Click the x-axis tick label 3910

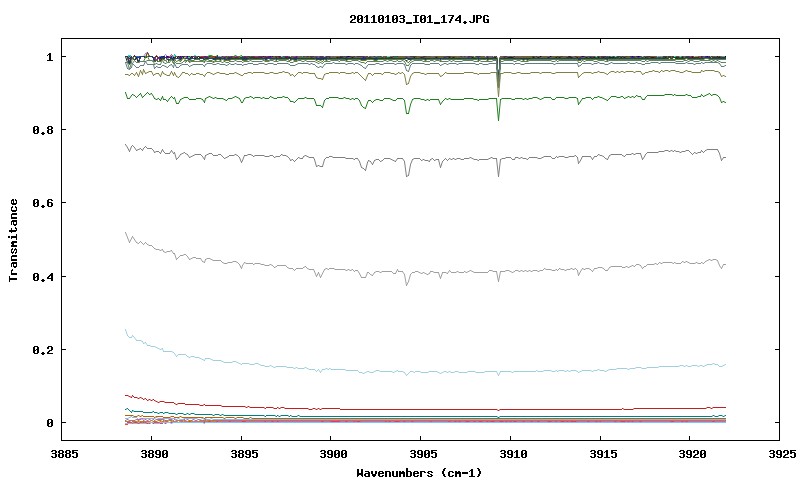(512, 454)
